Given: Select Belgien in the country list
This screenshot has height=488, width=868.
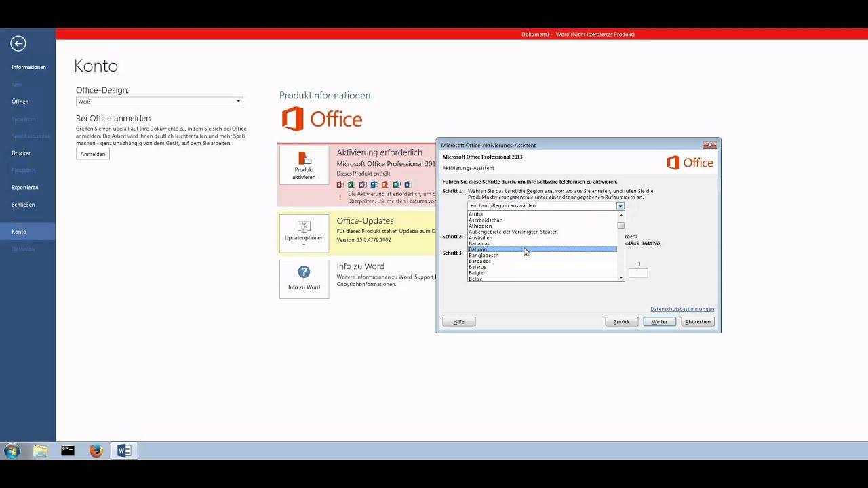Looking at the screenshot, I should tap(542, 272).
